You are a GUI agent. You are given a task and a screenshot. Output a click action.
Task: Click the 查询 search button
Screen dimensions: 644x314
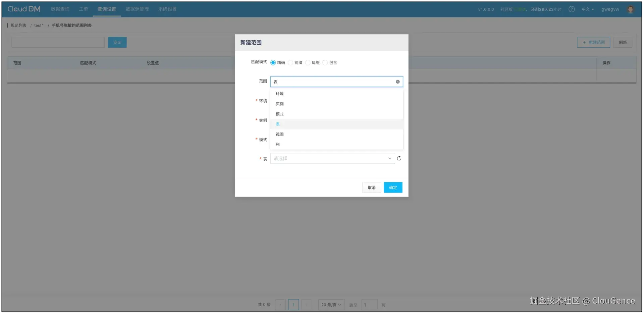pyautogui.click(x=117, y=42)
